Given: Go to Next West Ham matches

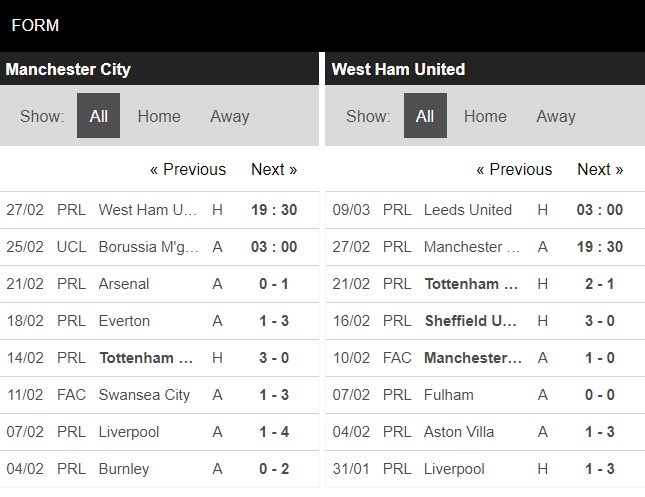Looking at the screenshot, I should (x=600, y=169).
